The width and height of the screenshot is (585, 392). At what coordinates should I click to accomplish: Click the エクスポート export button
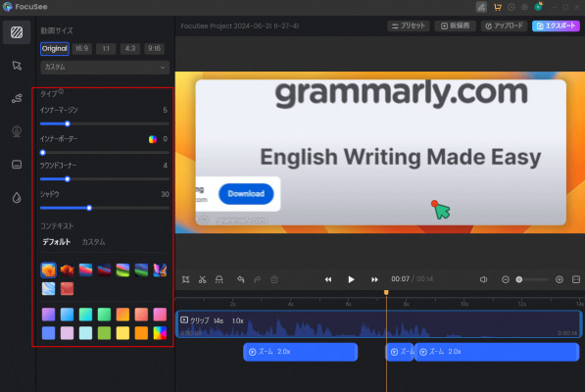pyautogui.click(x=556, y=25)
